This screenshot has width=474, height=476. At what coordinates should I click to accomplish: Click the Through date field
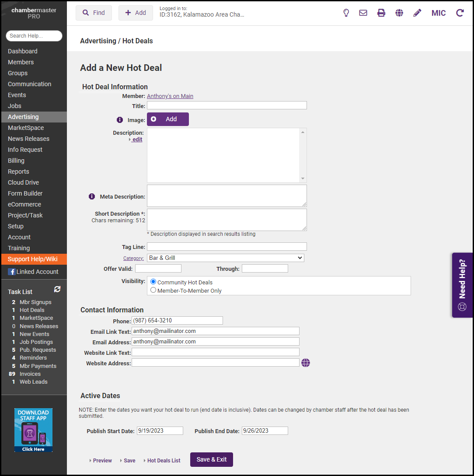tap(265, 268)
